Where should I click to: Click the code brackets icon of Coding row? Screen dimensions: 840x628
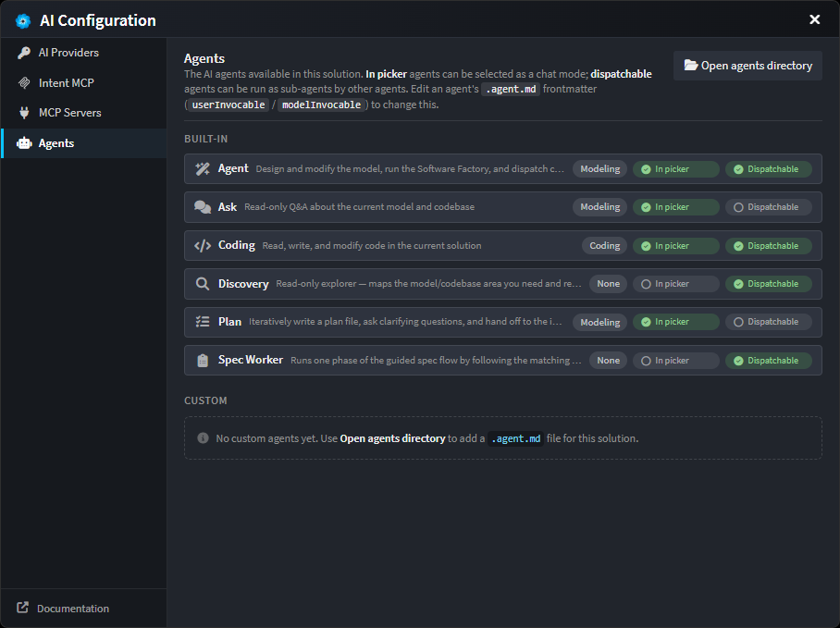(203, 246)
